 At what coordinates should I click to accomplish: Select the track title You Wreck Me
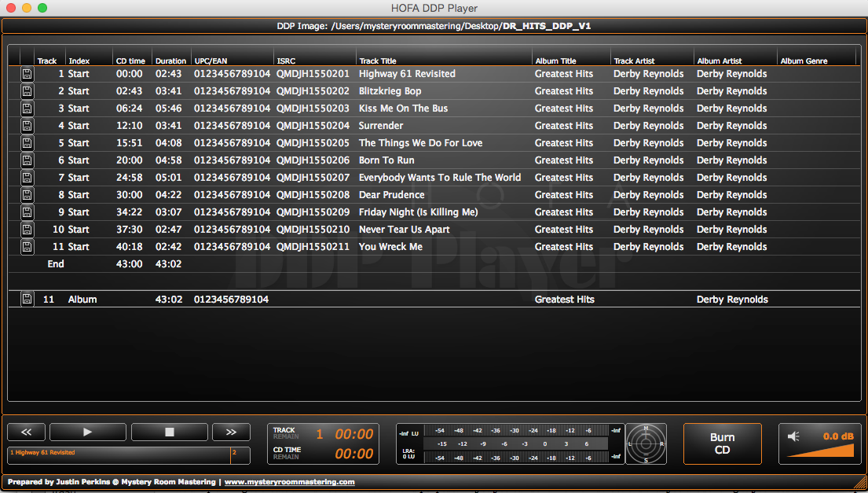point(390,247)
